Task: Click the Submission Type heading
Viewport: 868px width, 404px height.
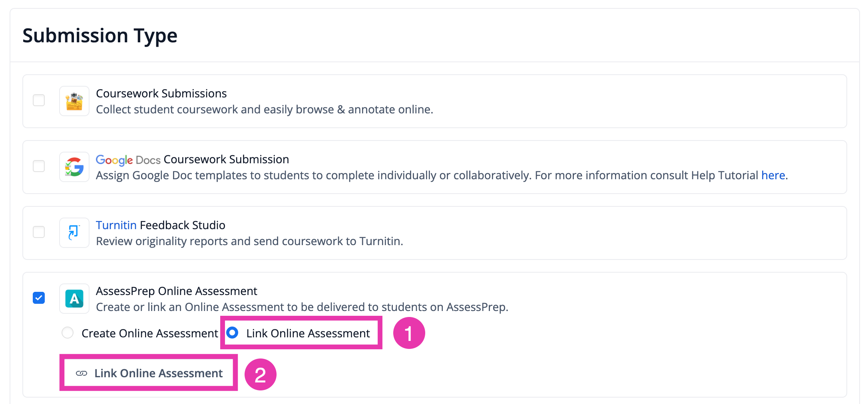Action: pos(100,36)
